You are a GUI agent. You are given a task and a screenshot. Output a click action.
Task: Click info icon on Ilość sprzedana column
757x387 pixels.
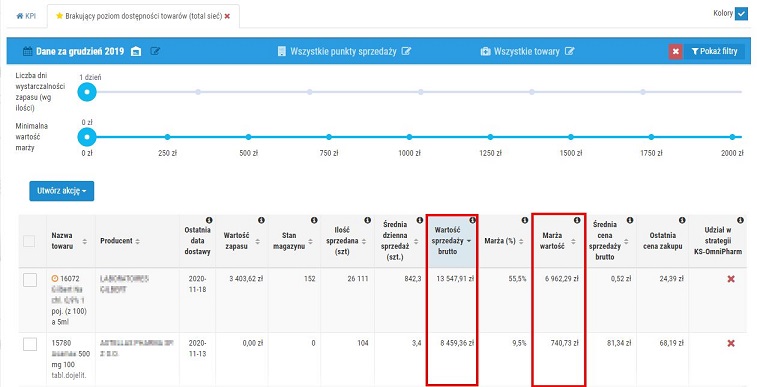pyautogui.click(x=367, y=220)
